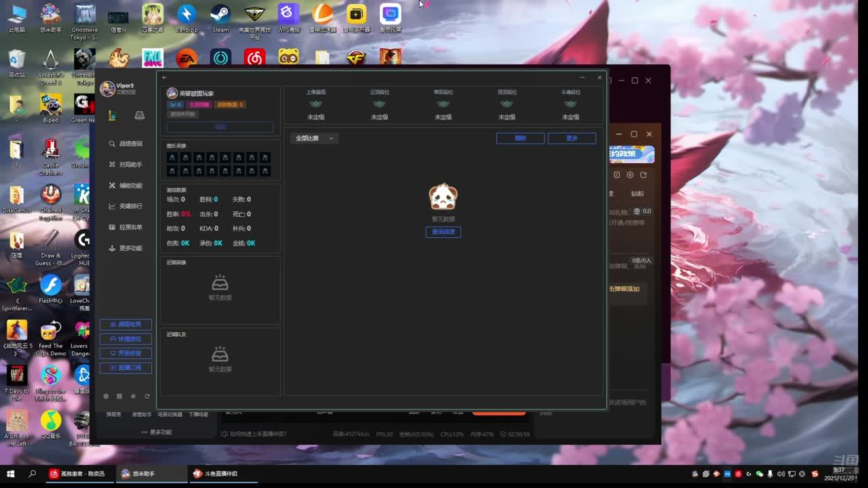Open 战绩查询 in the sidebar
The height and width of the screenshot is (488, 868).
[126, 144]
